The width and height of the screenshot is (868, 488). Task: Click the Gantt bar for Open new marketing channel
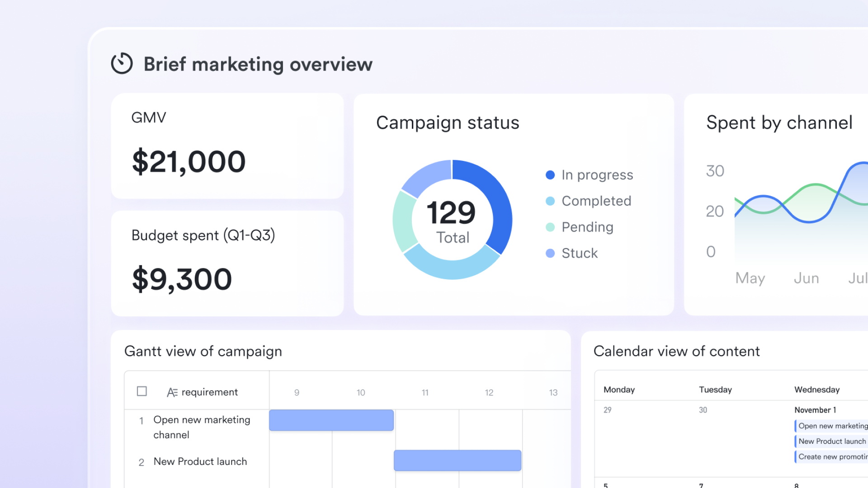331,420
